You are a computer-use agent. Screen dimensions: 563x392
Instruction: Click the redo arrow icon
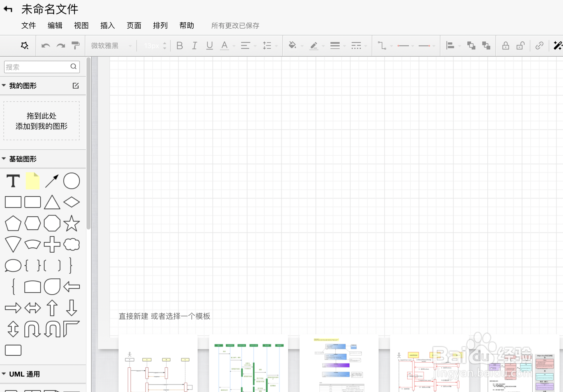coord(60,46)
